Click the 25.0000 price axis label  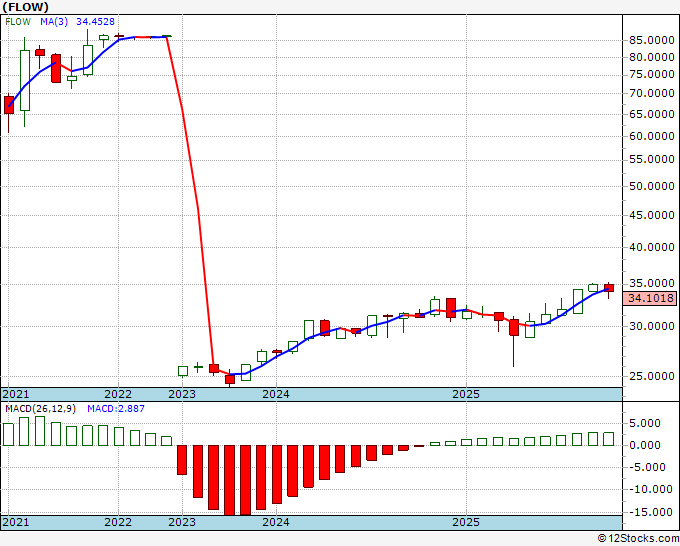651,376
